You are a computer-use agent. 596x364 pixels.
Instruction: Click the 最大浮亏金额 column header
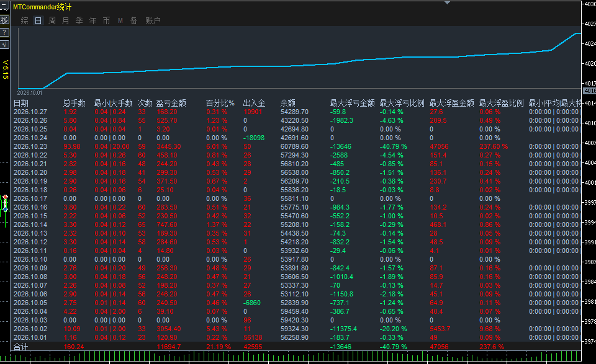tap(353, 103)
